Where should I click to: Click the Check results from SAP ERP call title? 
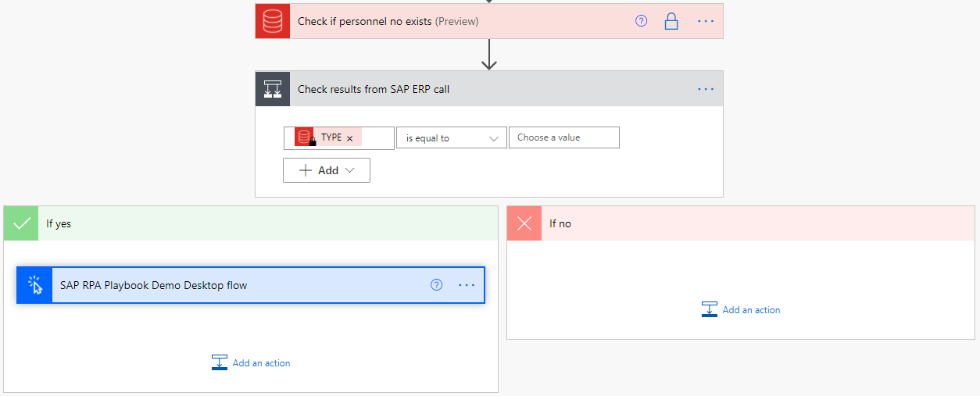click(374, 89)
